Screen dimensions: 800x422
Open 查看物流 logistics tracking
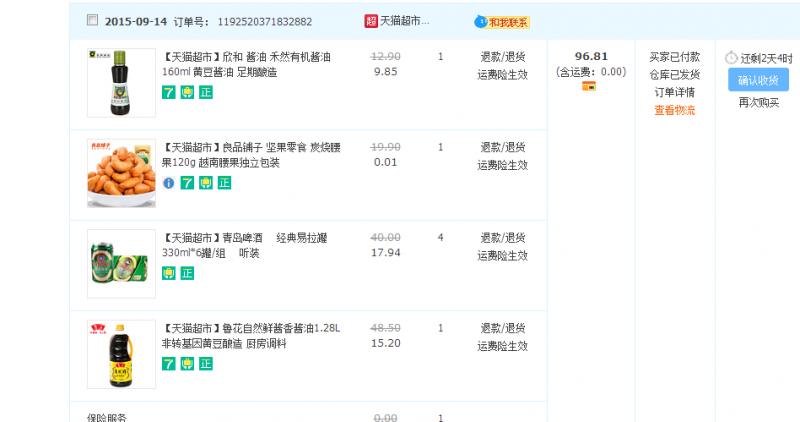coord(674,110)
